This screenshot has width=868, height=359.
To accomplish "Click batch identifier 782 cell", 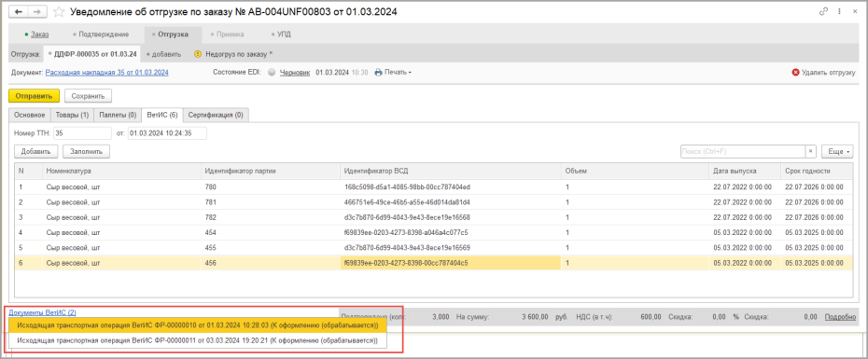I will [x=270, y=217].
